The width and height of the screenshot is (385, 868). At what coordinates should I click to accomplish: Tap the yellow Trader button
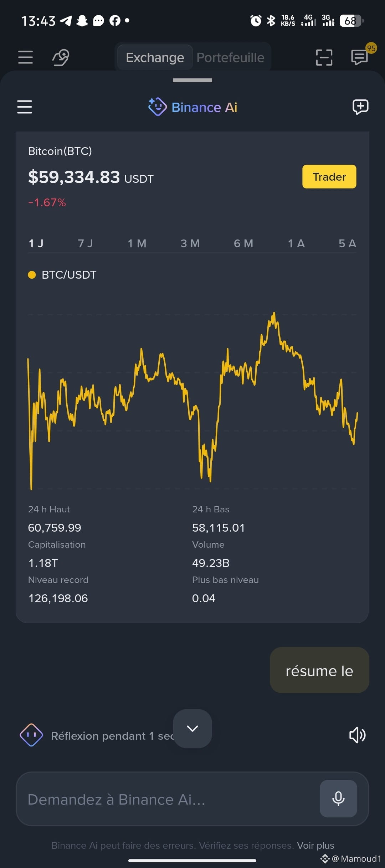pyautogui.click(x=329, y=177)
